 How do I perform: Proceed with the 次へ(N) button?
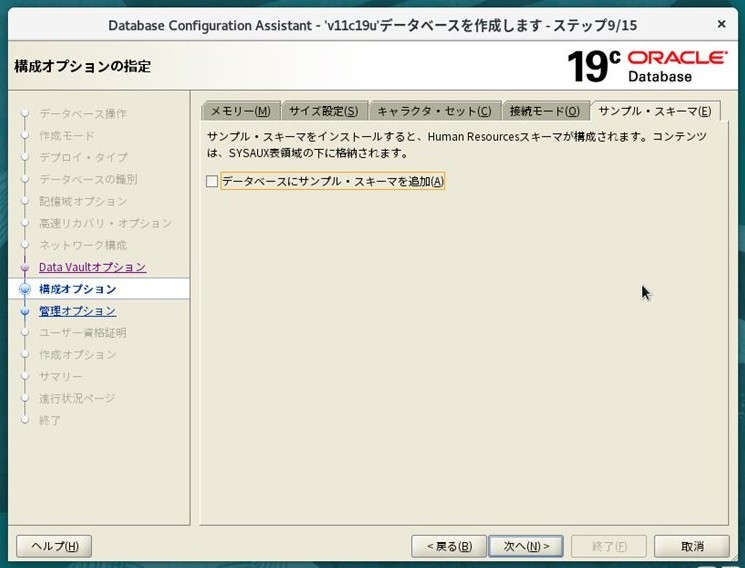tap(526, 546)
